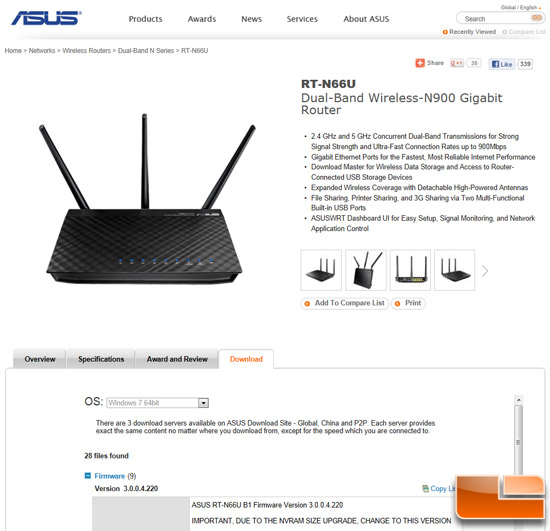Viewport: 550px width, 531px height.
Task: Switch to the Specifications tab
Action: pos(101,359)
